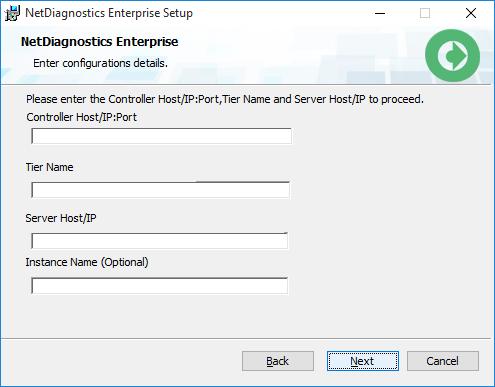The image size is (495, 387).
Task: Go to the previous step with Back
Action: [278, 361]
